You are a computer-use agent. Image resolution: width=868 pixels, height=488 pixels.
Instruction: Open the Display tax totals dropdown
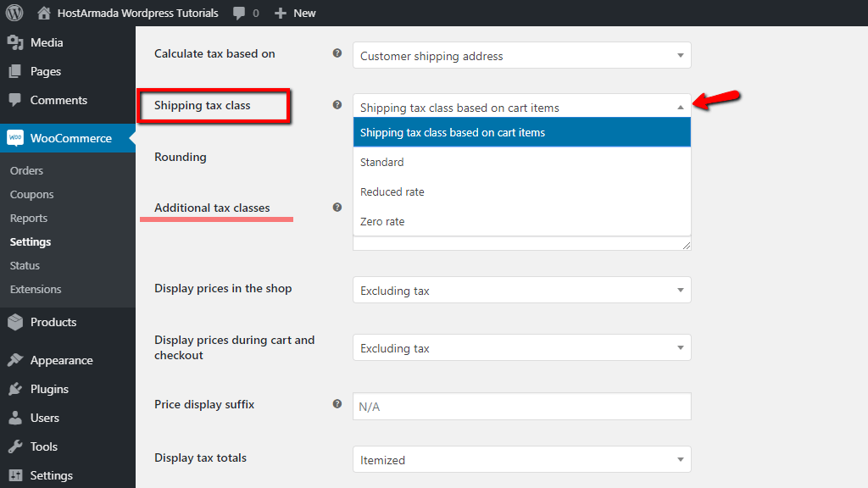click(x=521, y=460)
